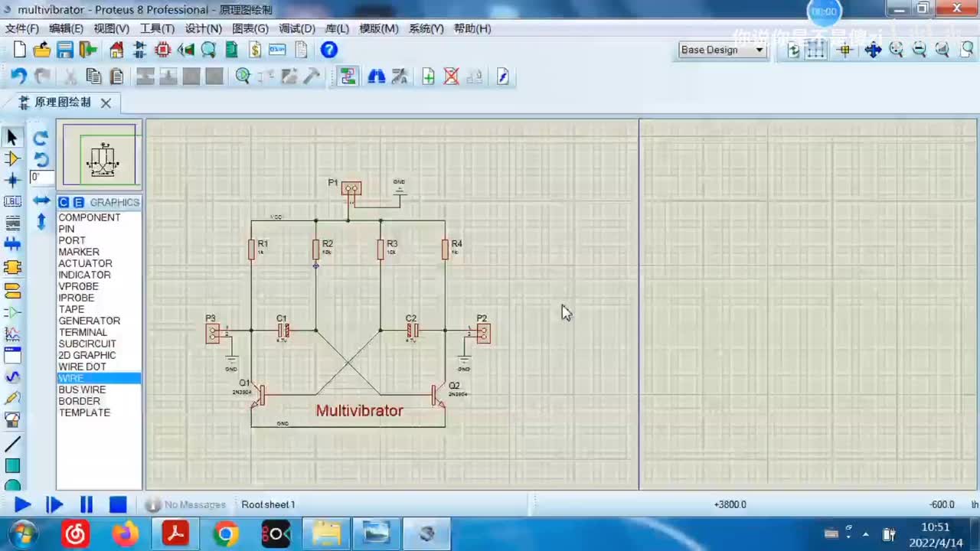Open 库(L) menu
Image resolution: width=980 pixels, height=551 pixels.
pyautogui.click(x=337, y=28)
